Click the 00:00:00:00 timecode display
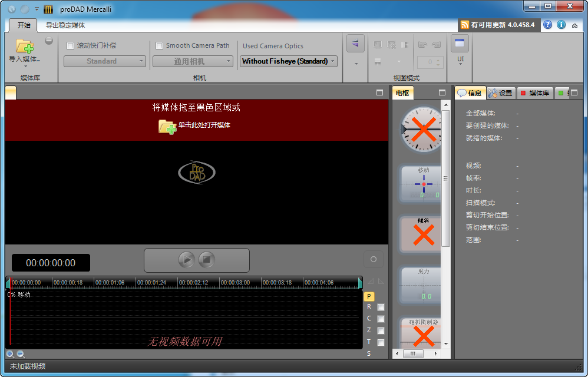Image resolution: width=588 pixels, height=377 pixels. point(51,263)
